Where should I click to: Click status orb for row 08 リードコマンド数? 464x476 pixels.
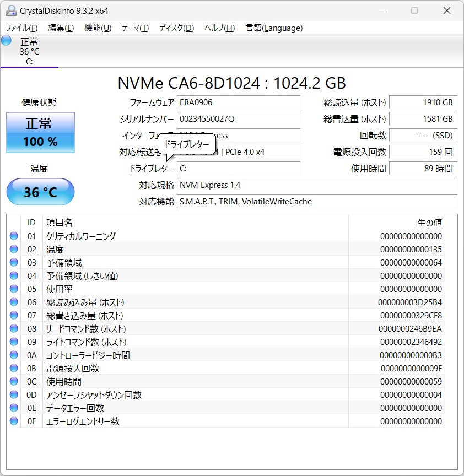[14, 328]
